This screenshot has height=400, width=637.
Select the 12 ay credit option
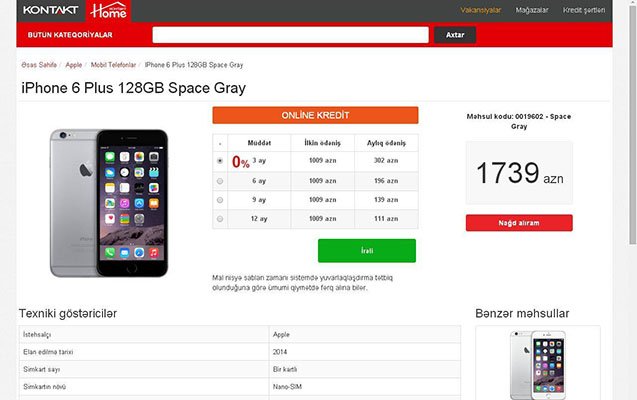click(x=220, y=219)
